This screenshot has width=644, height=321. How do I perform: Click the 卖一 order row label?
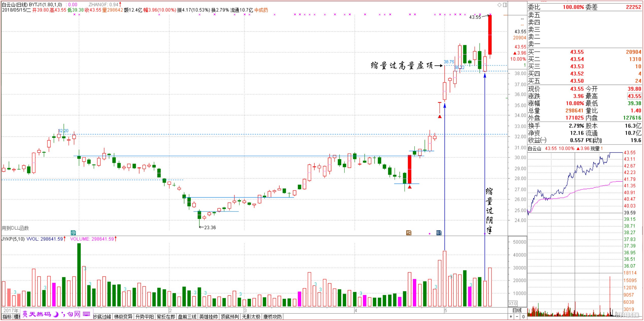[x=534, y=44]
